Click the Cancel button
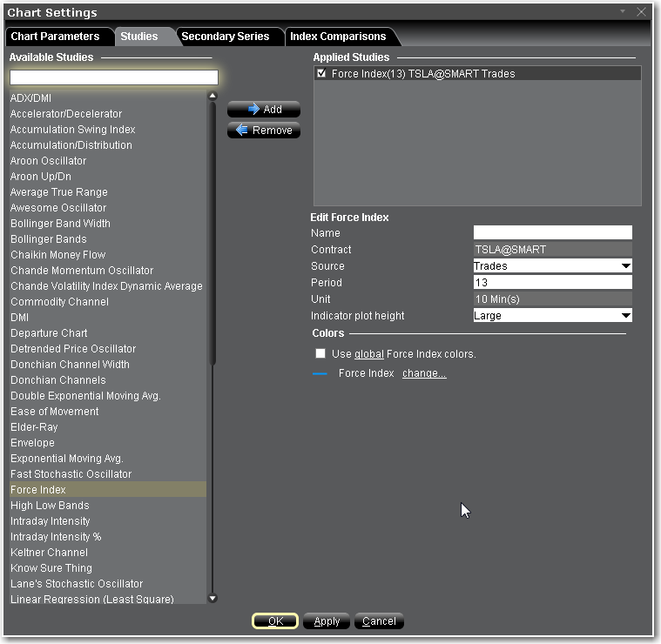Viewport: 661px width, 644px height. [379, 621]
